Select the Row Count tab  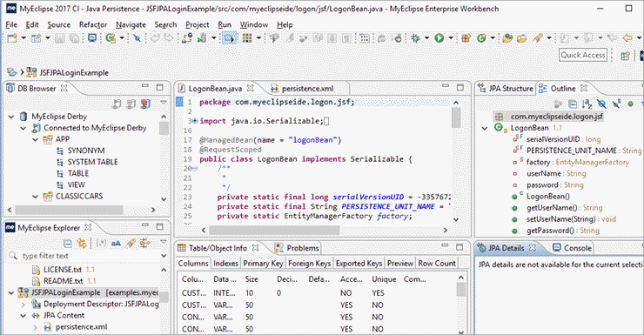coord(437,263)
